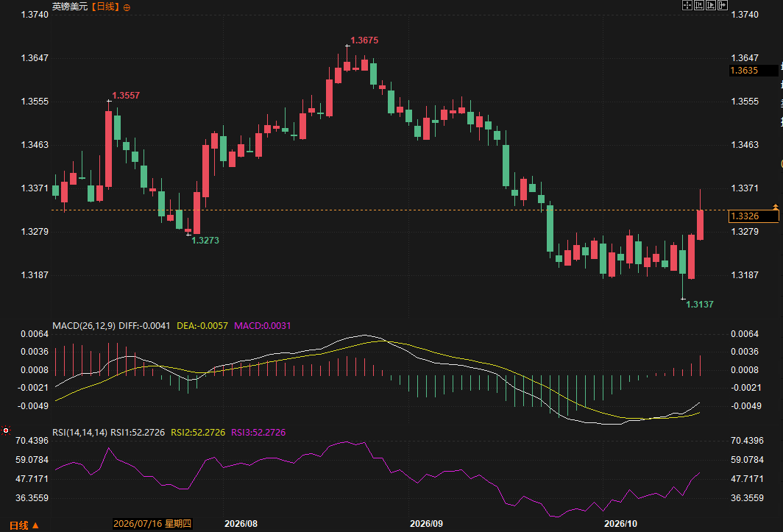The height and width of the screenshot is (532, 783).
Task: Click the red alert dot beside RSI
Action: click(5, 430)
